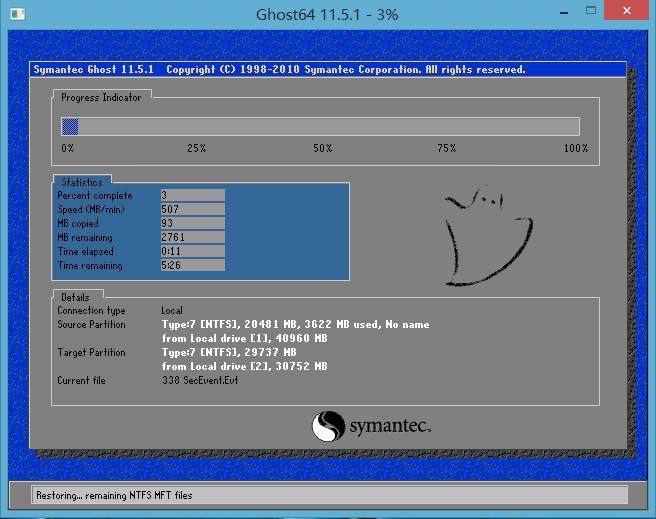Select the Speed (MB/min) value field

(192, 210)
